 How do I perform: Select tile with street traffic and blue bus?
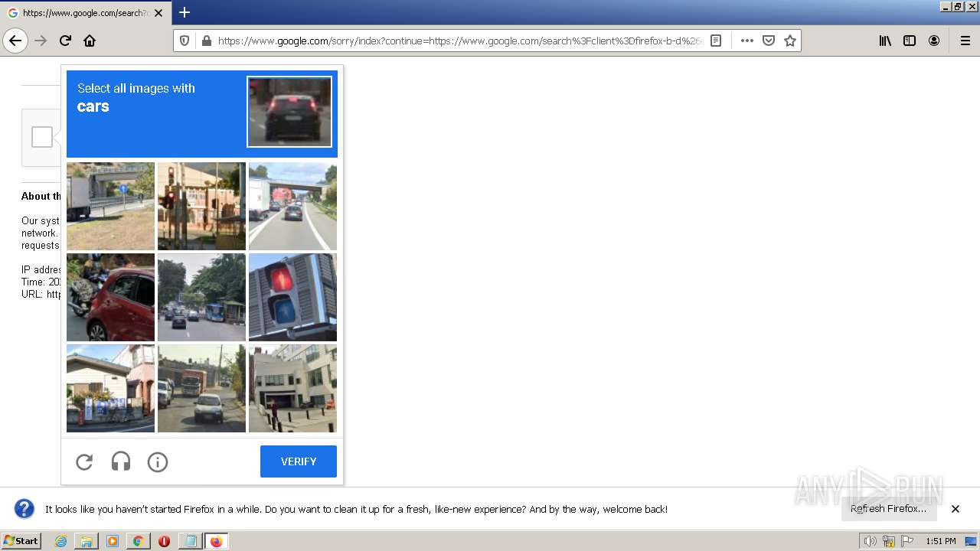click(201, 297)
